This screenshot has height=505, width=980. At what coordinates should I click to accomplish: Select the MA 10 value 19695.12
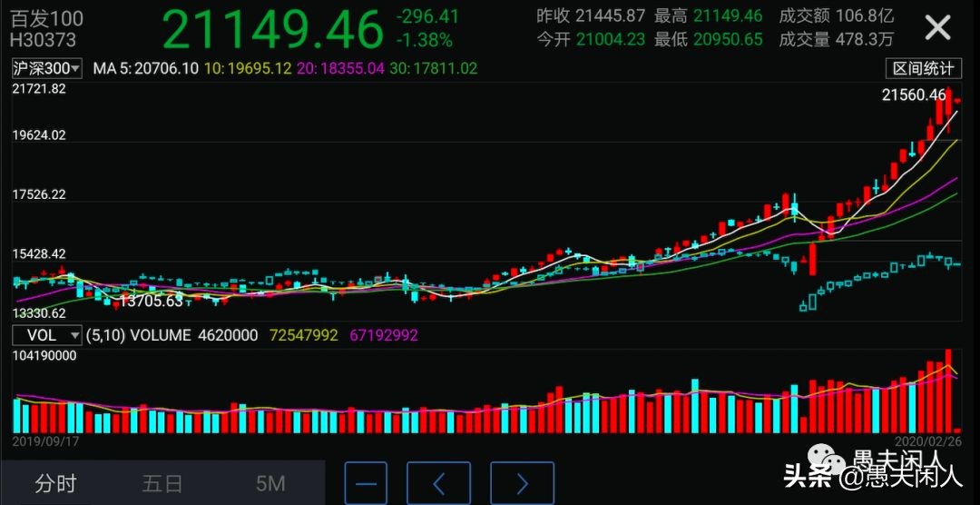point(260,68)
